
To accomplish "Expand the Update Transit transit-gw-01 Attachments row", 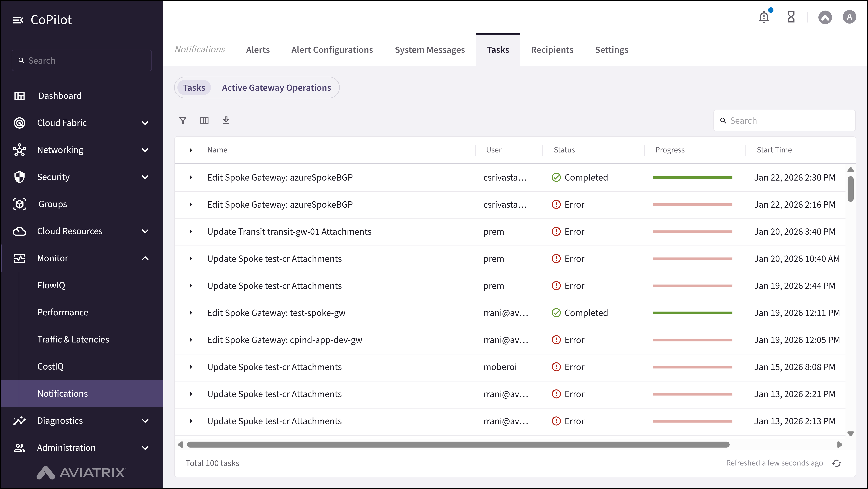I will tap(191, 231).
